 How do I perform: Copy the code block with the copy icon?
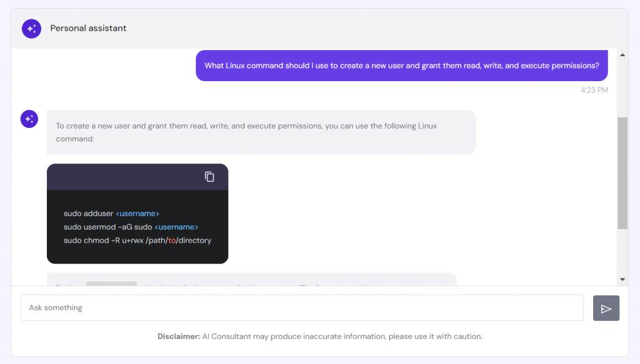(x=209, y=177)
